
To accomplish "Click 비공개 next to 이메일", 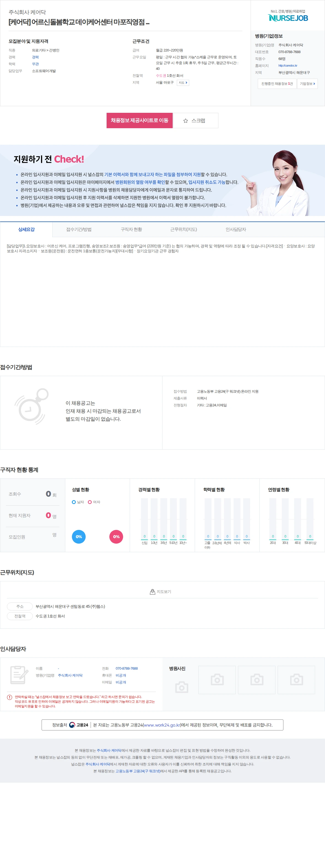I will [121, 682].
